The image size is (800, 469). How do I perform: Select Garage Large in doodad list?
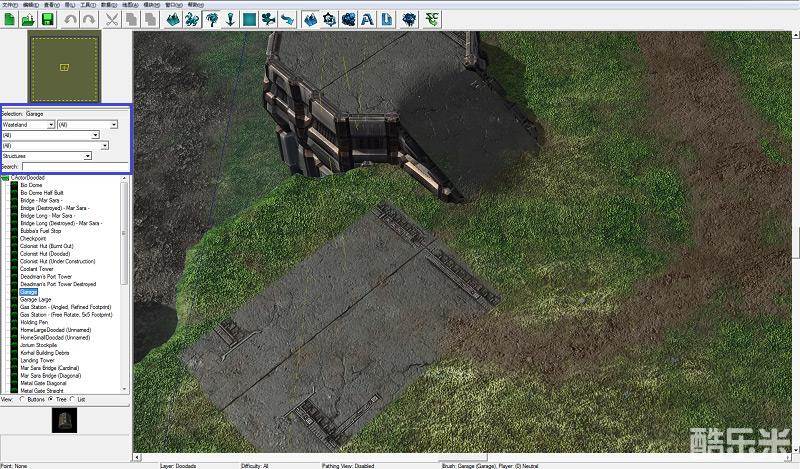[x=36, y=299]
